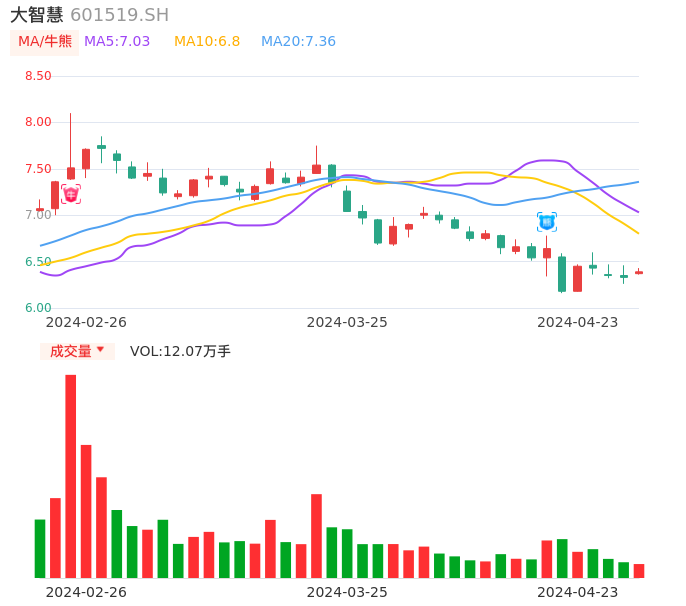686x606 pixels.
Task: Select the yellow MA10:6.8 label
Action: [207, 42]
